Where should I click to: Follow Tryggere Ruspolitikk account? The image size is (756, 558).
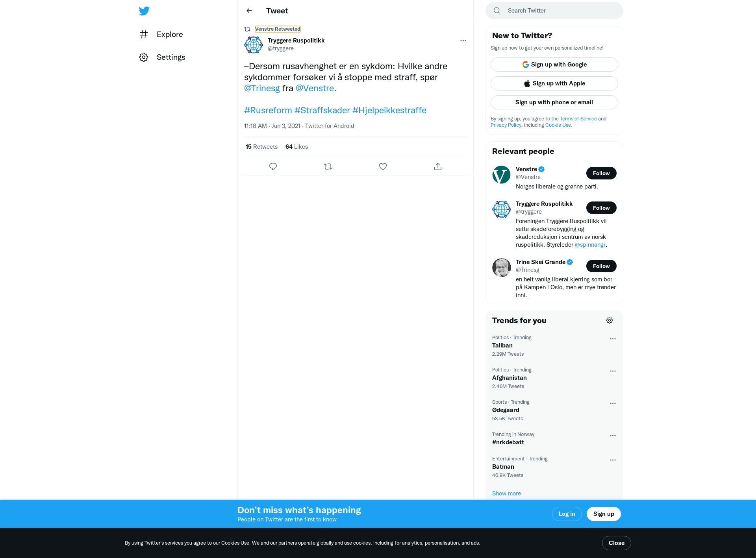point(601,208)
